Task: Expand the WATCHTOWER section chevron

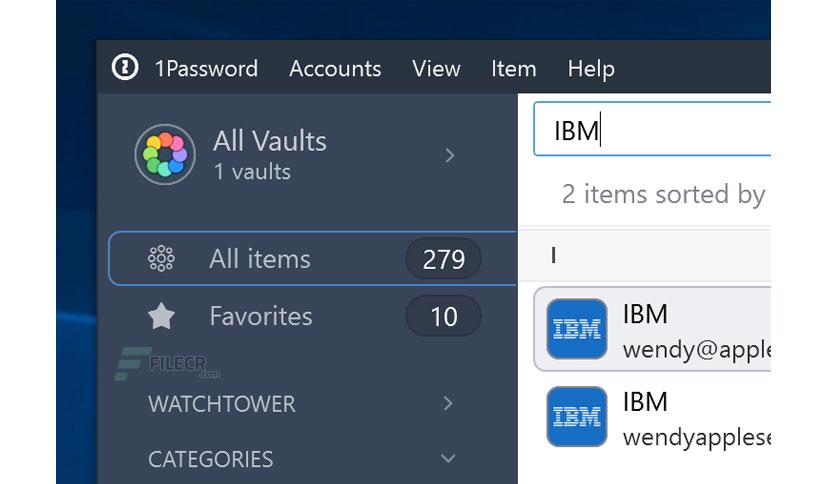Action: pyautogui.click(x=448, y=404)
